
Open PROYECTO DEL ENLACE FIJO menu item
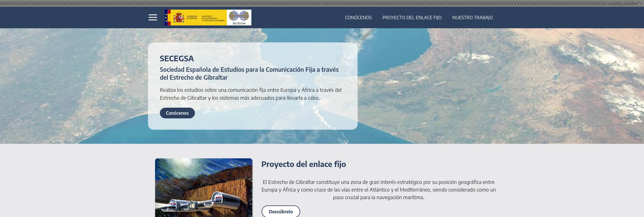pos(412,18)
